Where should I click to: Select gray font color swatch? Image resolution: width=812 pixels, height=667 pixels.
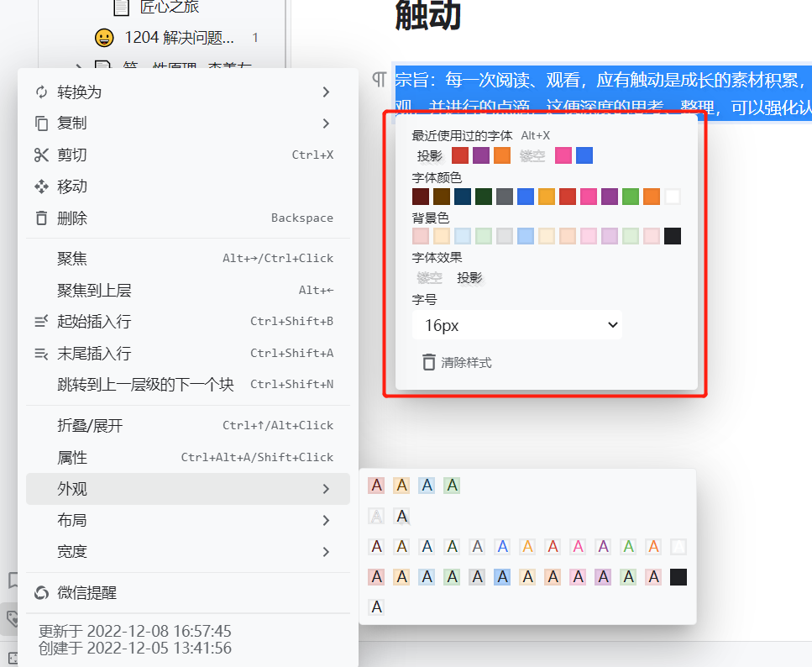[x=505, y=197]
